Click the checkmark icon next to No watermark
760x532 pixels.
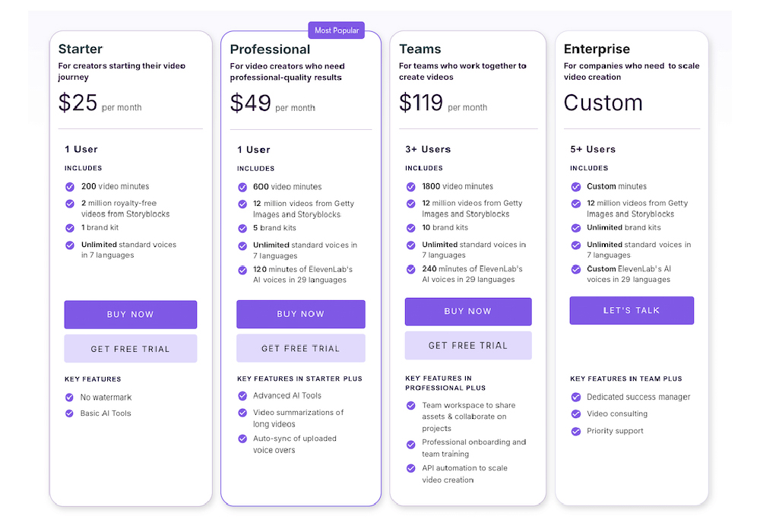70,397
